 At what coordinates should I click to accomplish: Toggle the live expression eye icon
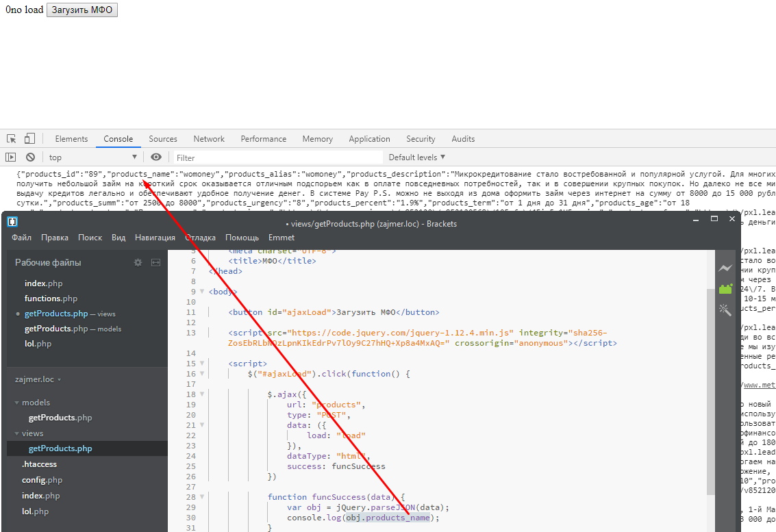coord(156,157)
